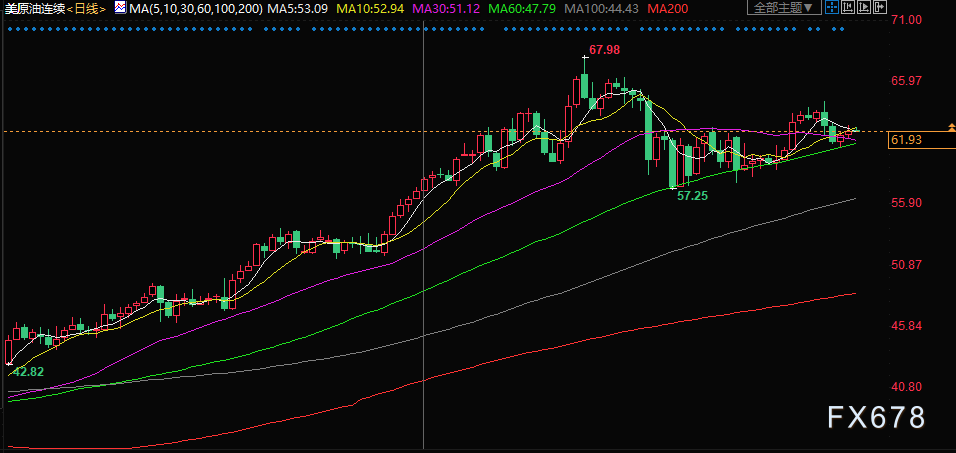Open the 日线 period selector
Image resolution: width=956 pixels, height=453 pixels.
(x=87, y=9)
